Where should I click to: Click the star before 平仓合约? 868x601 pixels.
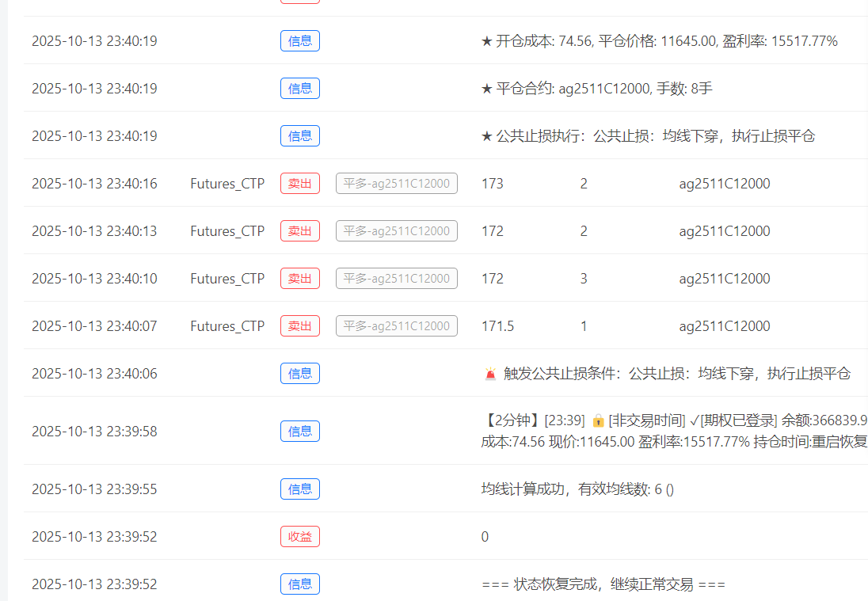(x=487, y=89)
